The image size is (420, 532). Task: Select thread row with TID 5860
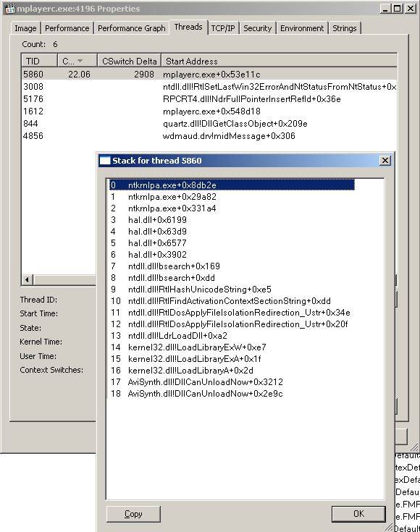pyautogui.click(x=209, y=75)
